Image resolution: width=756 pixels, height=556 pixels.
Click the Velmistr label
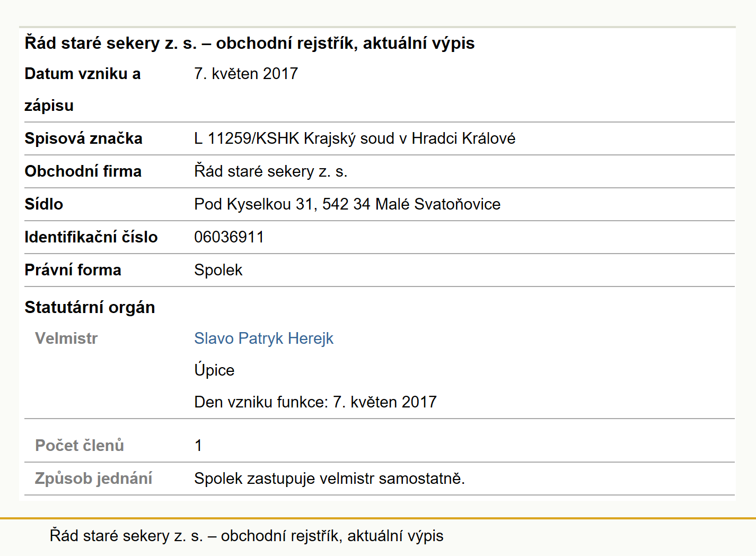66,338
